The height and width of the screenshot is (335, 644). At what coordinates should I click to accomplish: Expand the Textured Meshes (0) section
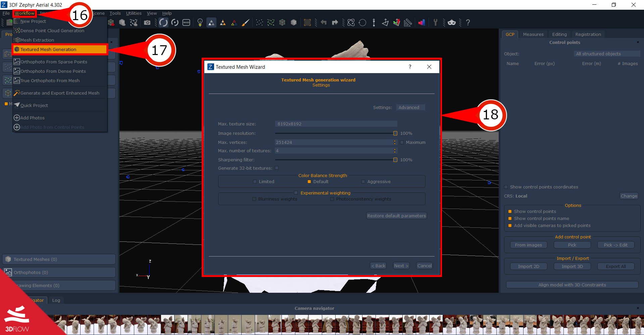(x=59, y=259)
